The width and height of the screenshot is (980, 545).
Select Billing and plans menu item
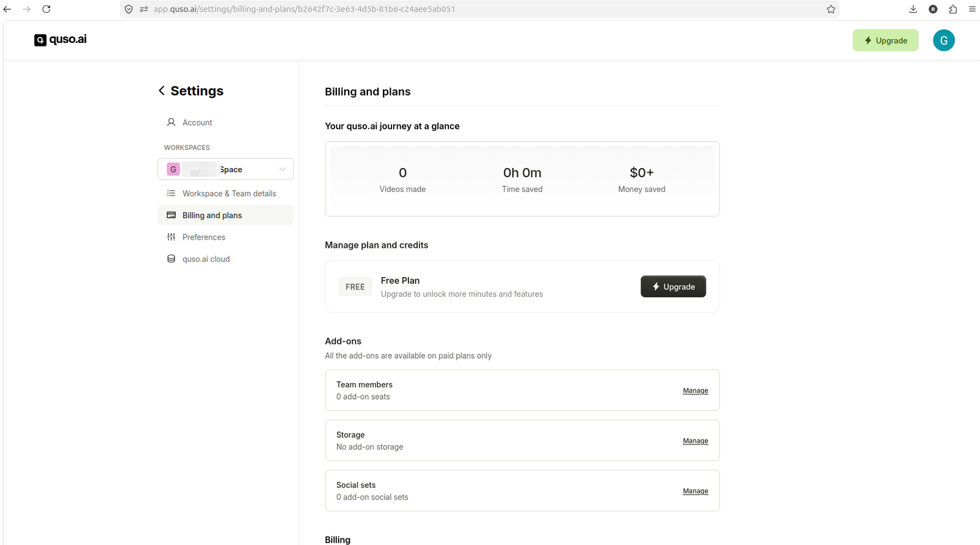click(x=225, y=215)
